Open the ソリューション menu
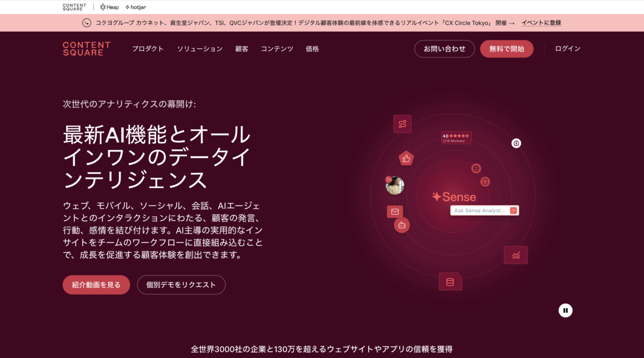The width and height of the screenshot is (644, 358). coord(200,49)
